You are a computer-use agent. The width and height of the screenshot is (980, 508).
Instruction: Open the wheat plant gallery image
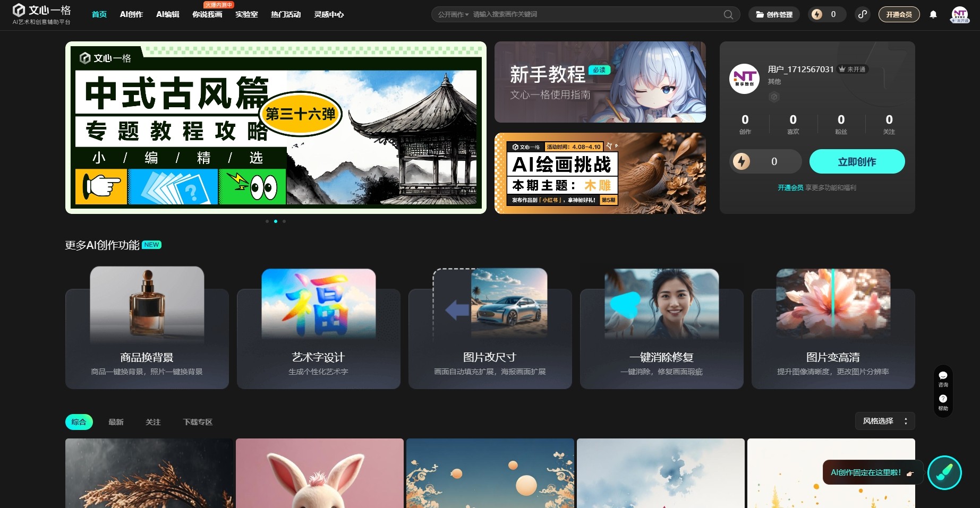point(149,473)
